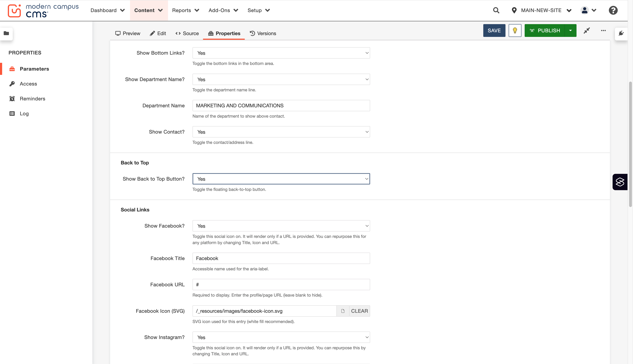Browse file for Facebook Icon SVG
This screenshot has width=633, height=364.
click(343, 311)
